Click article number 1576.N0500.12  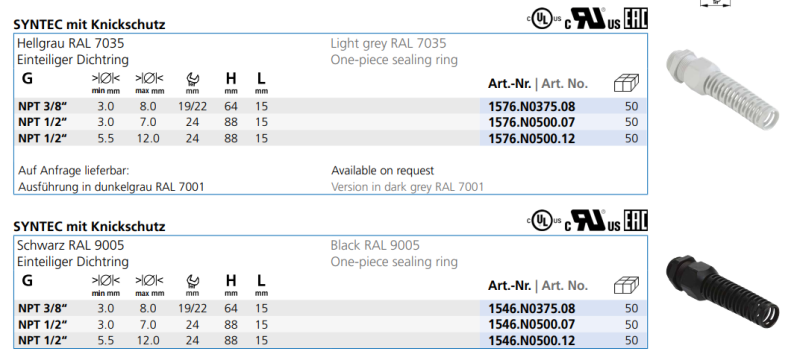(x=532, y=138)
